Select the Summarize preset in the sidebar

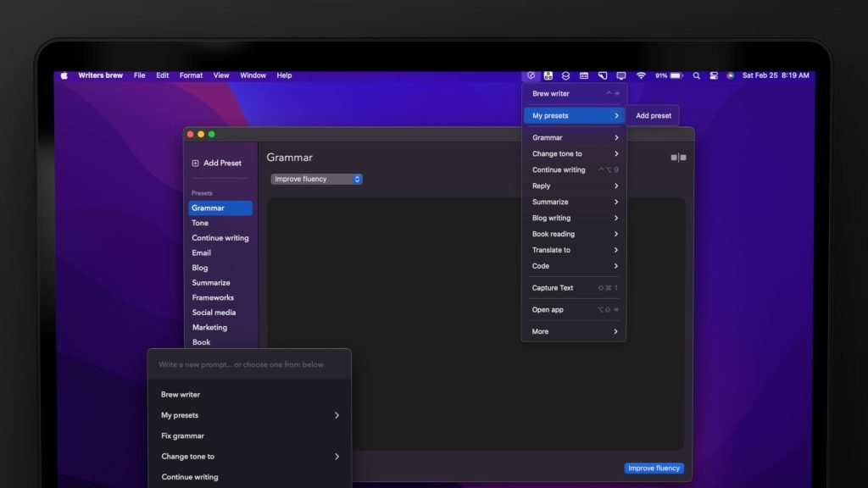pyautogui.click(x=211, y=283)
